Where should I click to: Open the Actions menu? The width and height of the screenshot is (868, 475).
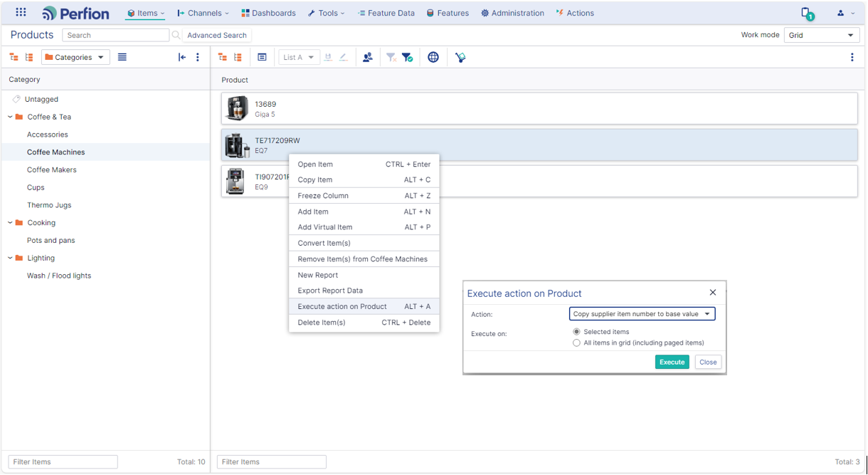pyautogui.click(x=575, y=13)
